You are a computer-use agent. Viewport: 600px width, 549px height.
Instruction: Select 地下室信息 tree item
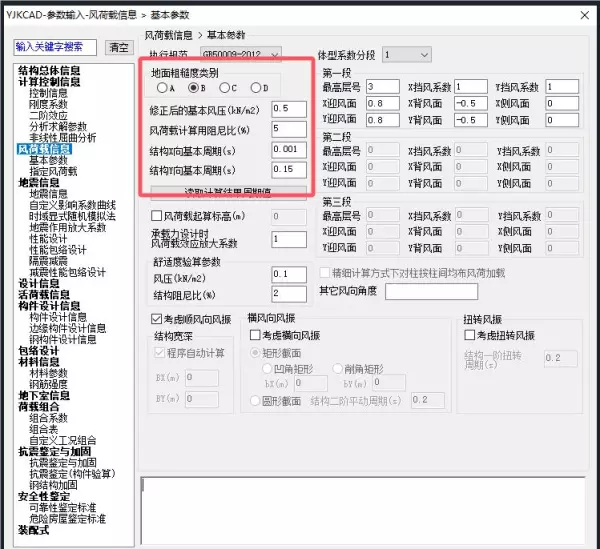coord(44,395)
